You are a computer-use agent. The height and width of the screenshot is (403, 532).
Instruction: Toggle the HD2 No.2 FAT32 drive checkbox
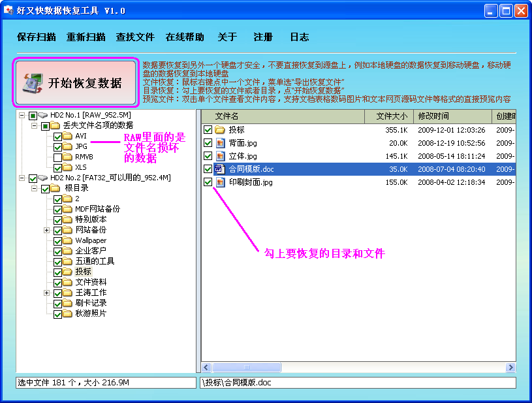(33, 178)
